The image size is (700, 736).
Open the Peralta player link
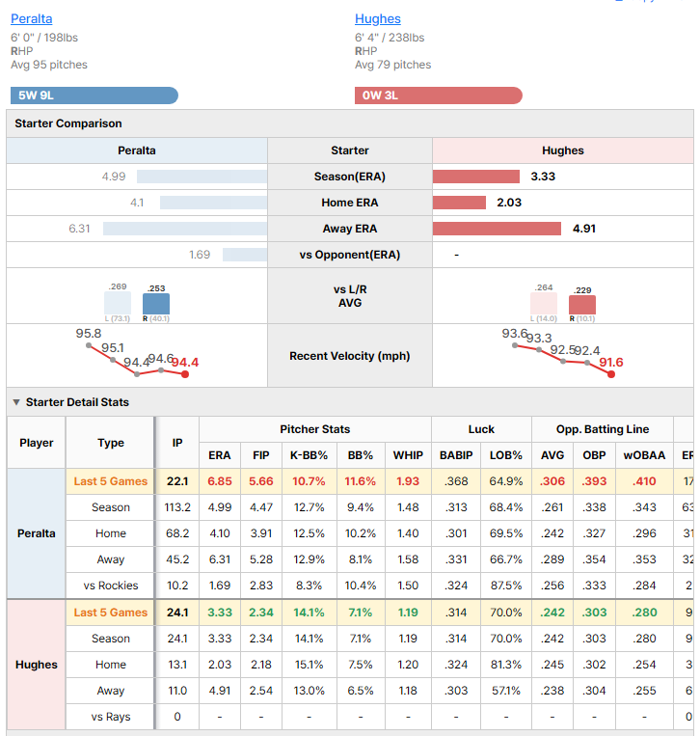click(x=32, y=18)
